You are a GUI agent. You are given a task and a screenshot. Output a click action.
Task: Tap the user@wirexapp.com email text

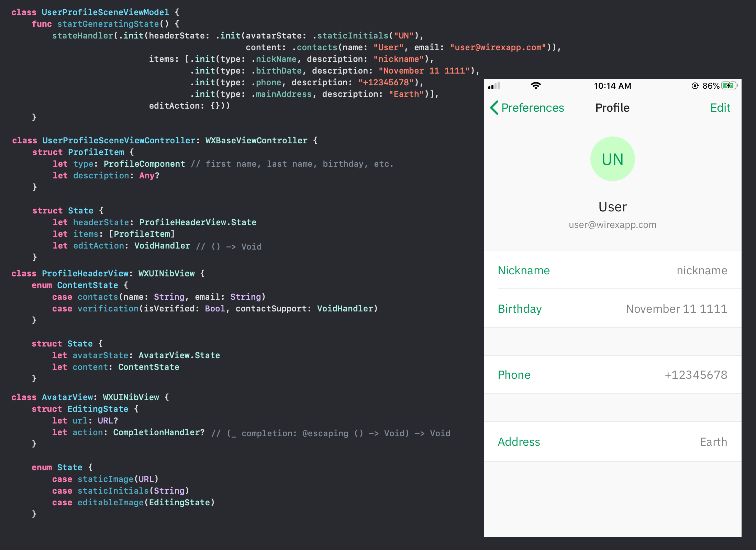pos(612,225)
